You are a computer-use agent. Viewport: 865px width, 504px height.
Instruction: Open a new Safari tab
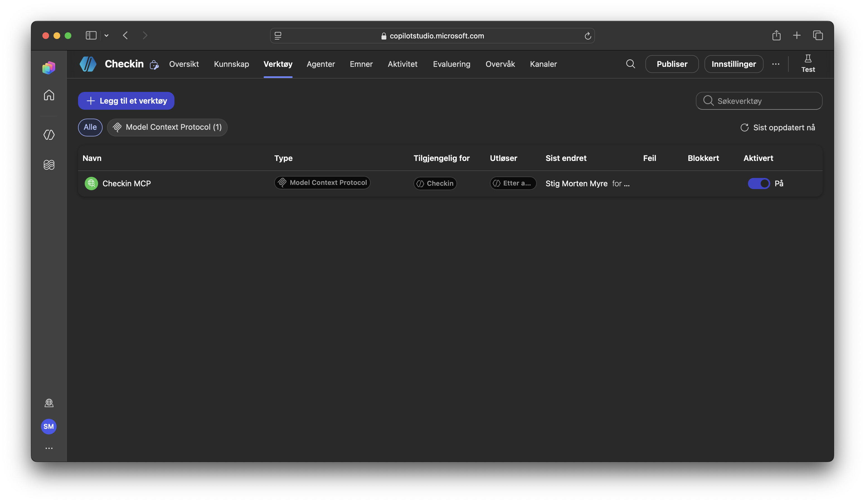tap(797, 35)
